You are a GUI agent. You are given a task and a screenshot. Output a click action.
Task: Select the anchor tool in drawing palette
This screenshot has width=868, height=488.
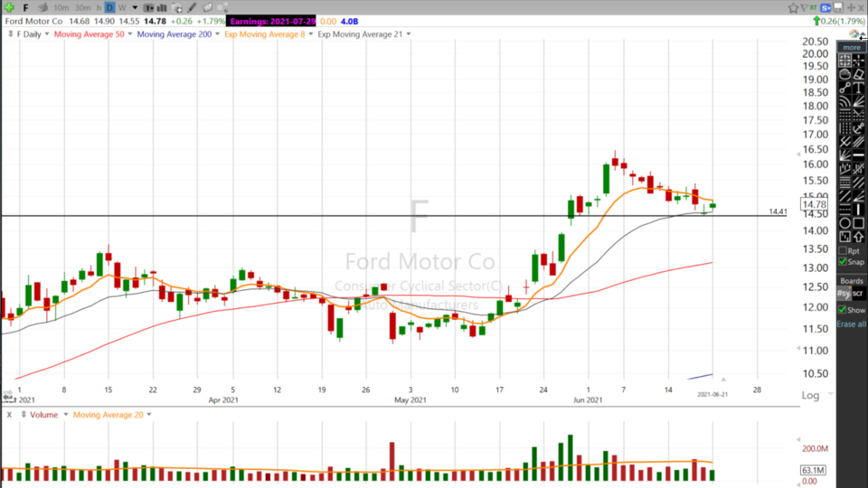(859, 127)
